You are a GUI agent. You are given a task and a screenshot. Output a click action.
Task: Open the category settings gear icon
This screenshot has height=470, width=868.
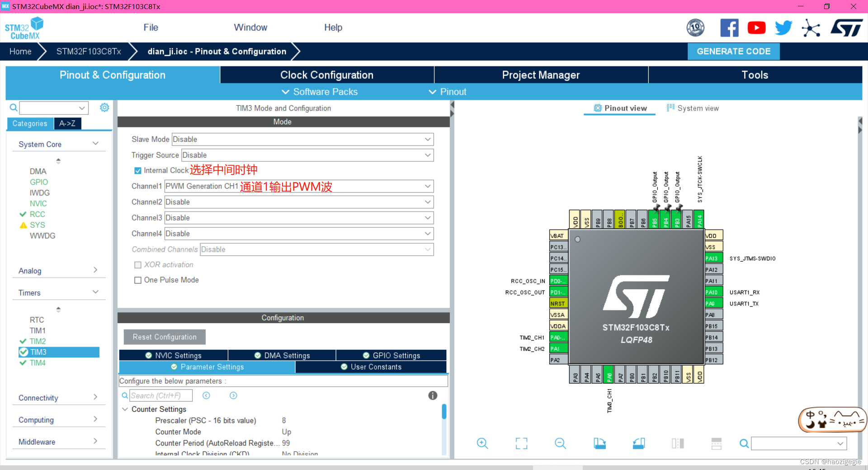pyautogui.click(x=104, y=108)
